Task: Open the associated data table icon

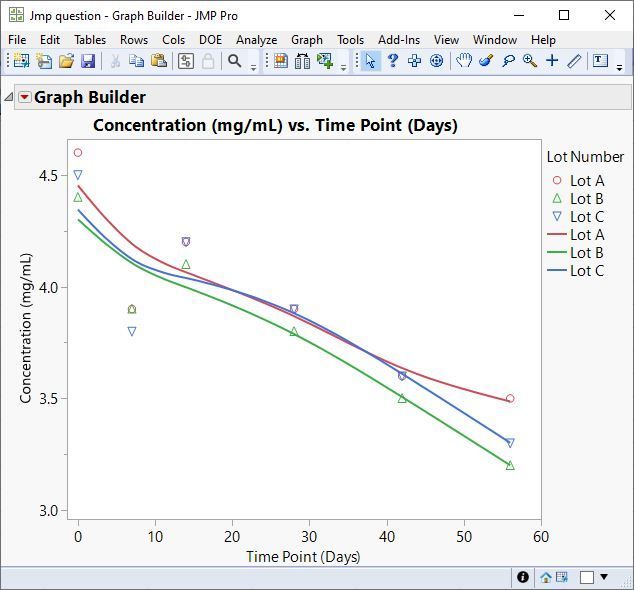Action: tap(562, 577)
